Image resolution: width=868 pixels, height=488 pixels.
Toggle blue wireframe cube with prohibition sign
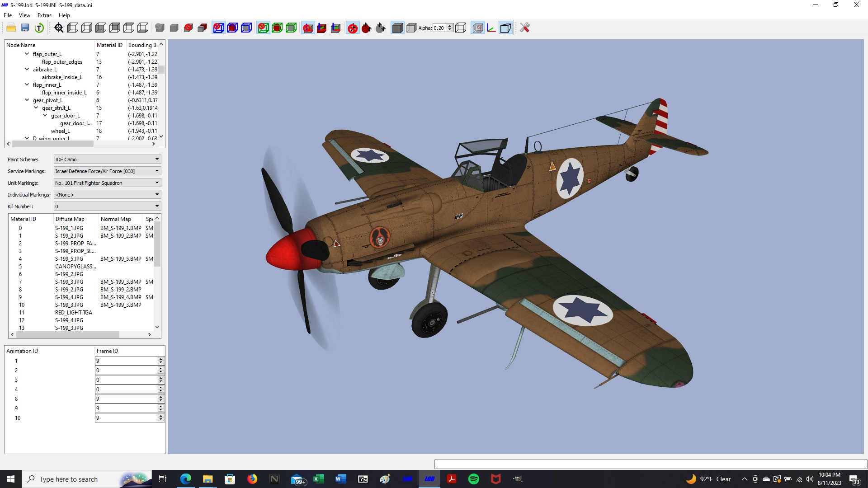tap(218, 28)
